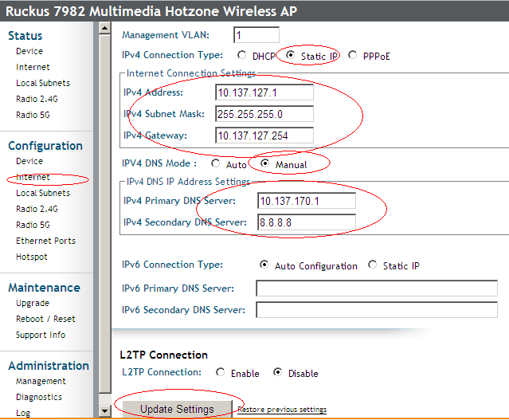Image resolution: width=509 pixels, height=420 pixels.
Task: Open Internet under Configuration
Action: 33,178
